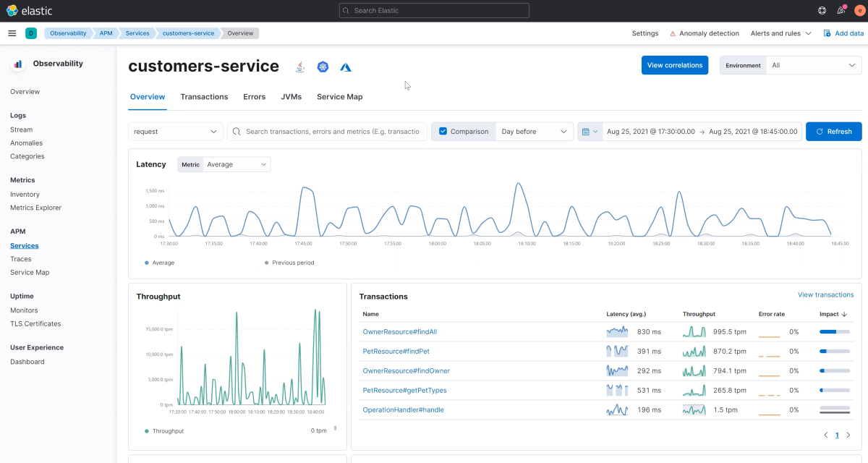Viewport: 868px width, 463px height.
Task: Open the help menu icon
Action: (822, 11)
